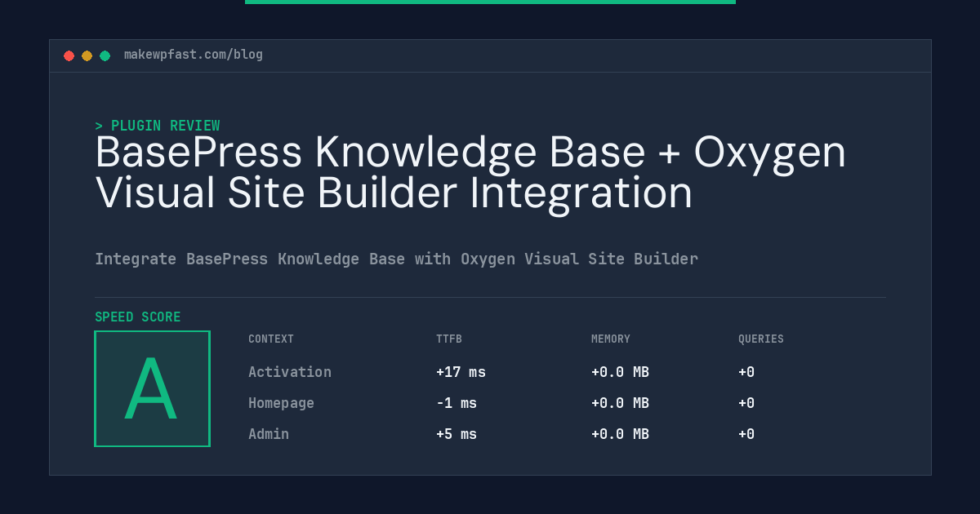Click the Activation memory +0.0 MB value
This screenshot has height=514, width=980.
[620, 372]
